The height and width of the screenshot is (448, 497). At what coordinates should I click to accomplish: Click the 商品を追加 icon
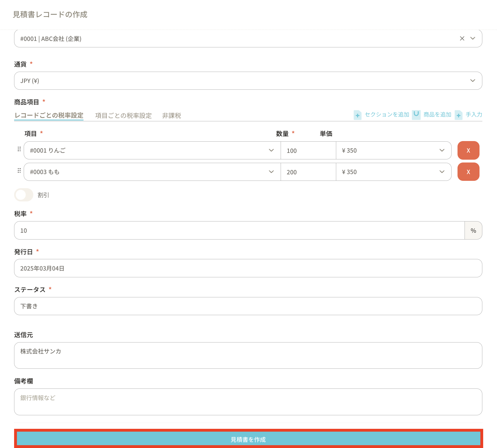click(416, 115)
